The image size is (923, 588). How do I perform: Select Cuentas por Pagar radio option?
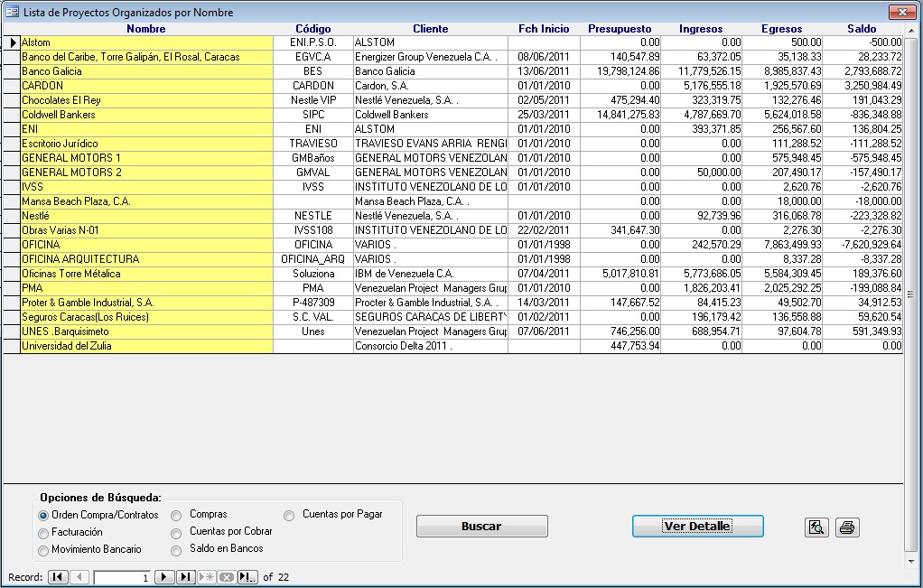(289, 516)
